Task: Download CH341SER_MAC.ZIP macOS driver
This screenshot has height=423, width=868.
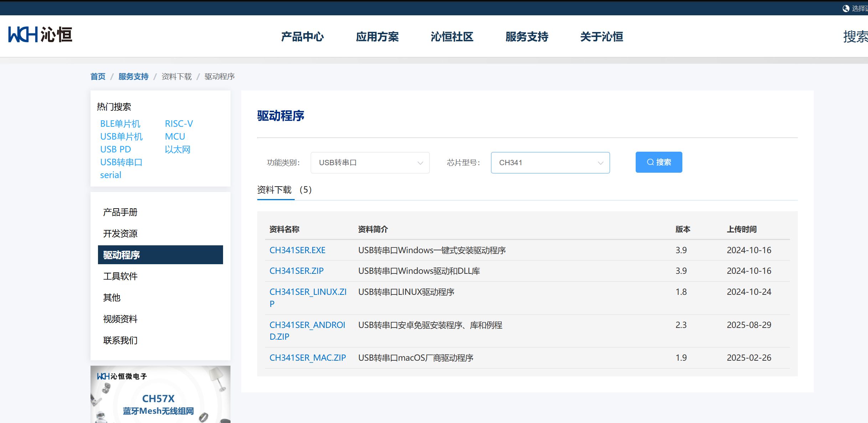Action: click(308, 357)
